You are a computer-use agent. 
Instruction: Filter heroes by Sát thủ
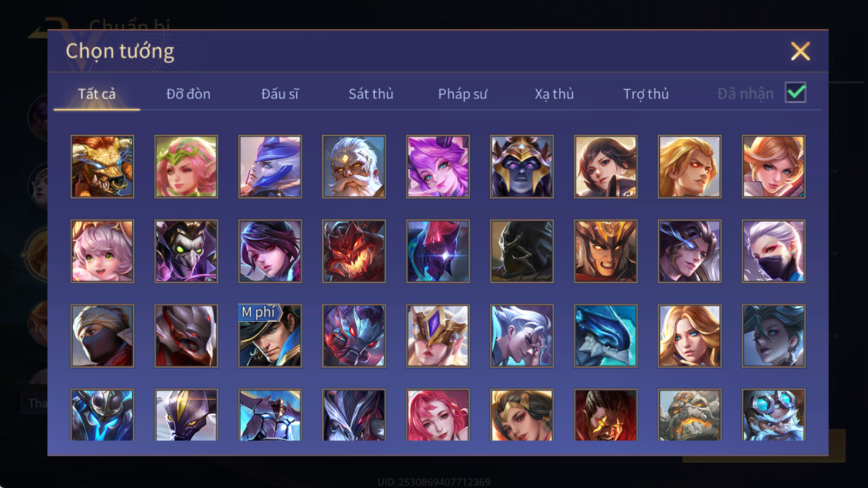click(x=371, y=94)
